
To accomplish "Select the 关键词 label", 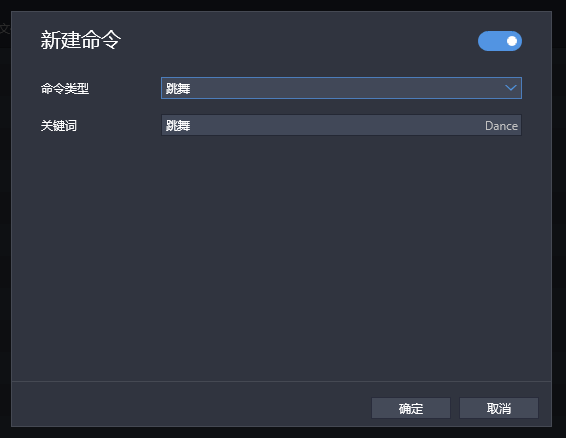I will pyautogui.click(x=58, y=126).
